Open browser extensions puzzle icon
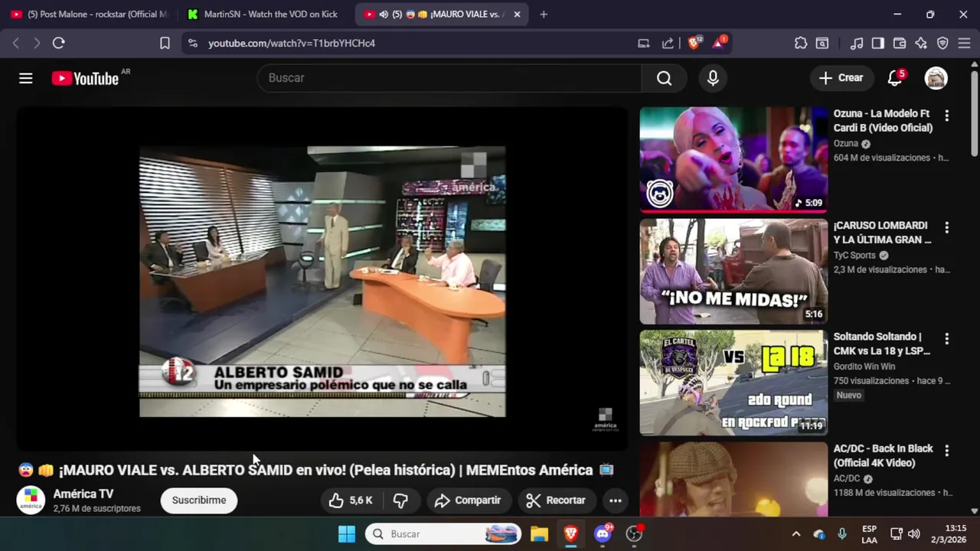 pyautogui.click(x=801, y=44)
